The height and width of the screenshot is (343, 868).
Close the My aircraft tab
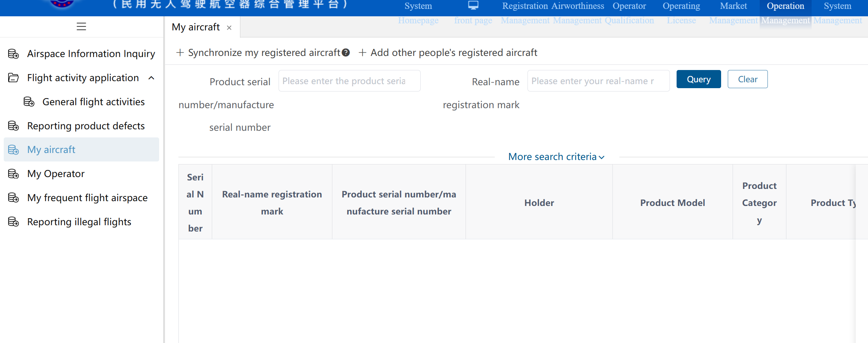(229, 27)
